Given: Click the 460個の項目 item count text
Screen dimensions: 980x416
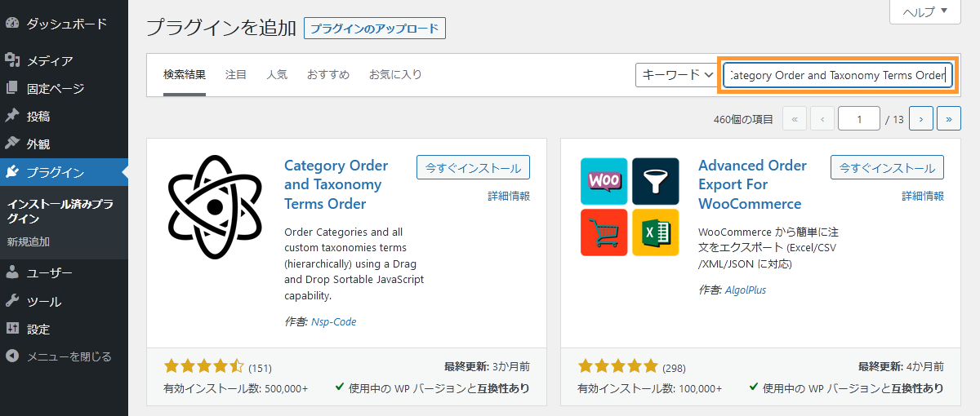Looking at the screenshot, I should coord(743,119).
